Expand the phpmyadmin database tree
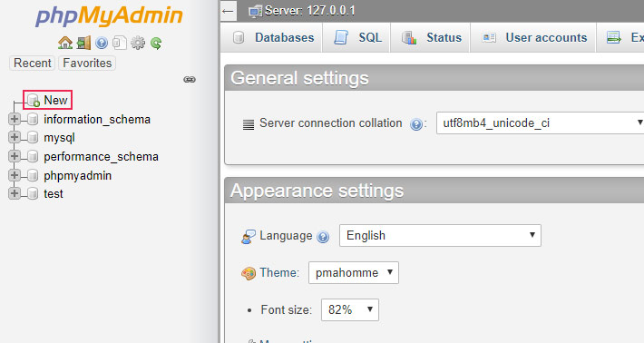 pos(15,175)
